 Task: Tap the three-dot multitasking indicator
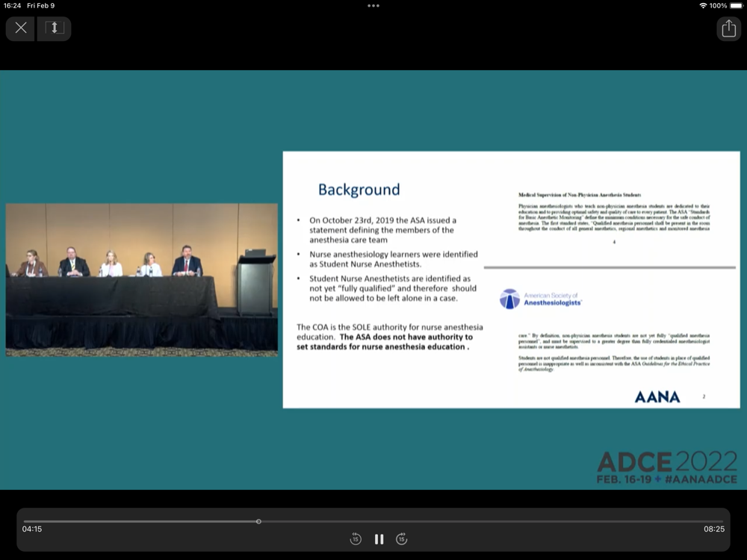pos(373,6)
